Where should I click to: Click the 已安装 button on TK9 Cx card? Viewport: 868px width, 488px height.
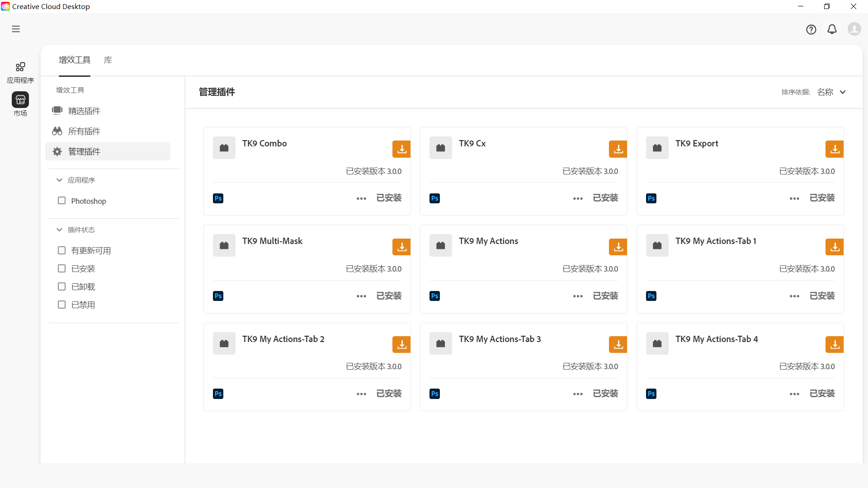605,198
